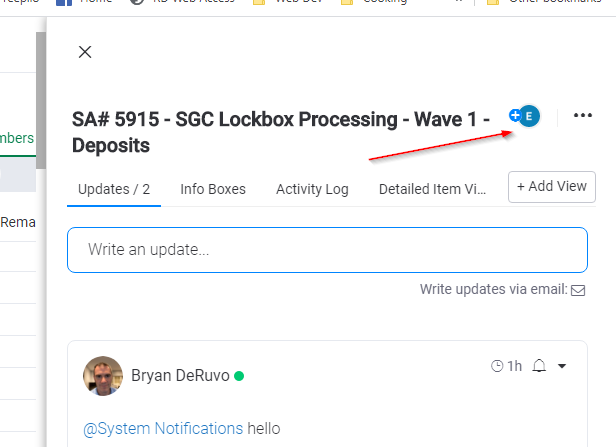Click the email envelope icon

(x=577, y=290)
